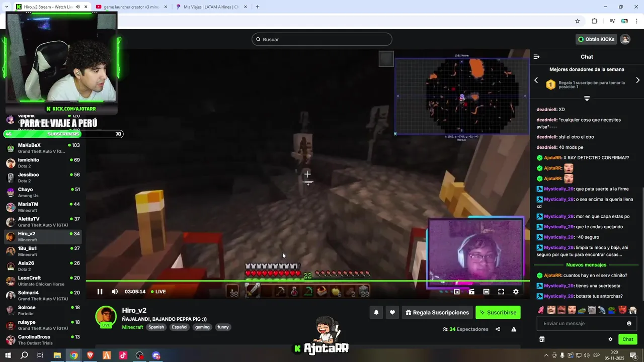
Task: Open TikTok app from taskbar
Action: coord(123,355)
